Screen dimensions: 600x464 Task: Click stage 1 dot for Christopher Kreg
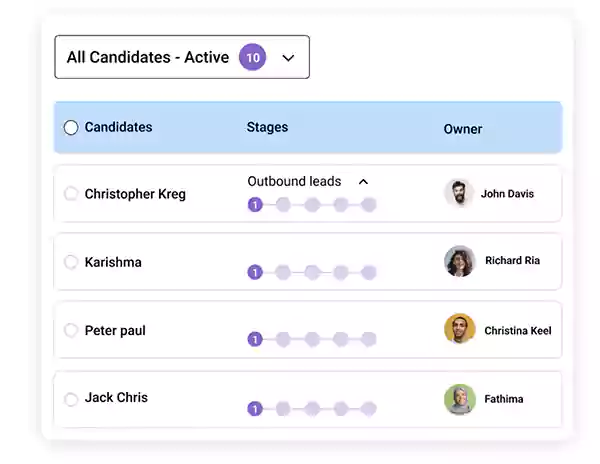point(255,205)
